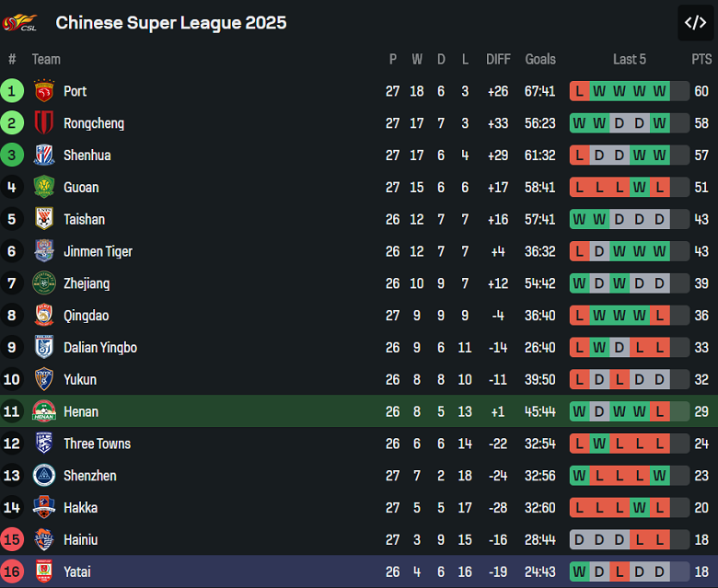Screen dimensions: 718x588
Task: Click the Yatai team crest icon
Action: coord(44,571)
